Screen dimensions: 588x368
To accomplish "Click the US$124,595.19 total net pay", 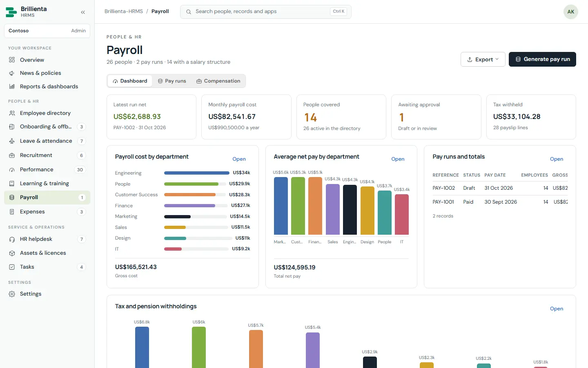I will click(294, 267).
